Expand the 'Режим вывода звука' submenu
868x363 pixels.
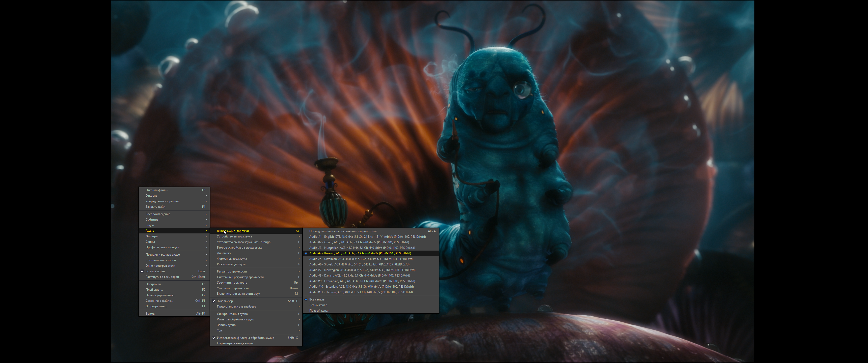tap(256, 264)
